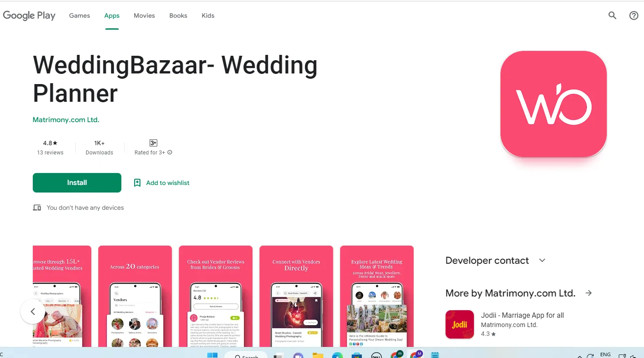This screenshot has width=644, height=358.
Task: Go to previous screenshots with left arrow
Action: (x=33, y=312)
